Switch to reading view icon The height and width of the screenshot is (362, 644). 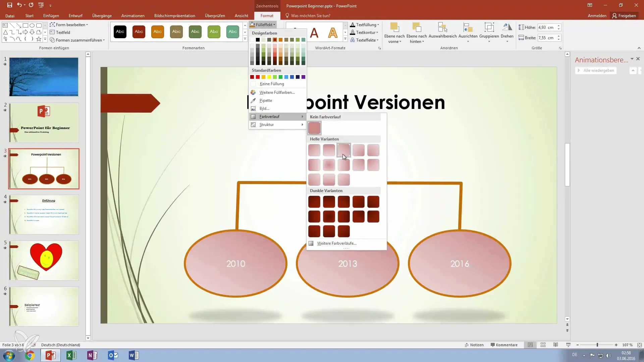pyautogui.click(x=556, y=345)
